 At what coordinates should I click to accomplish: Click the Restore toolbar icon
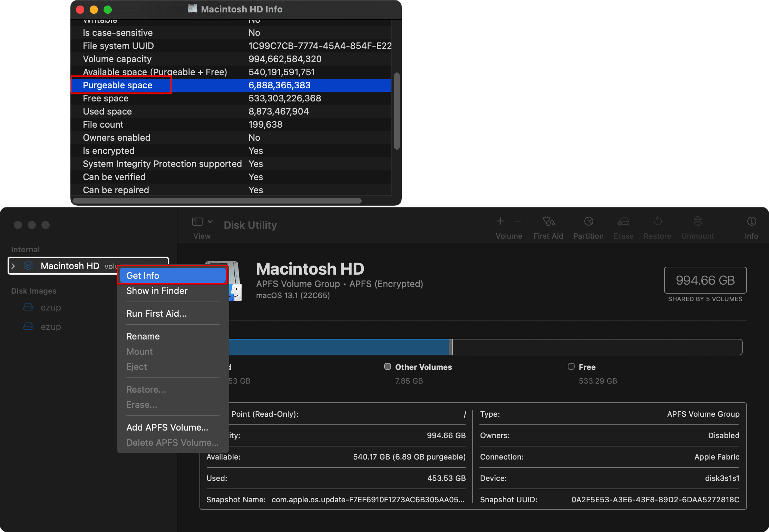point(658,221)
